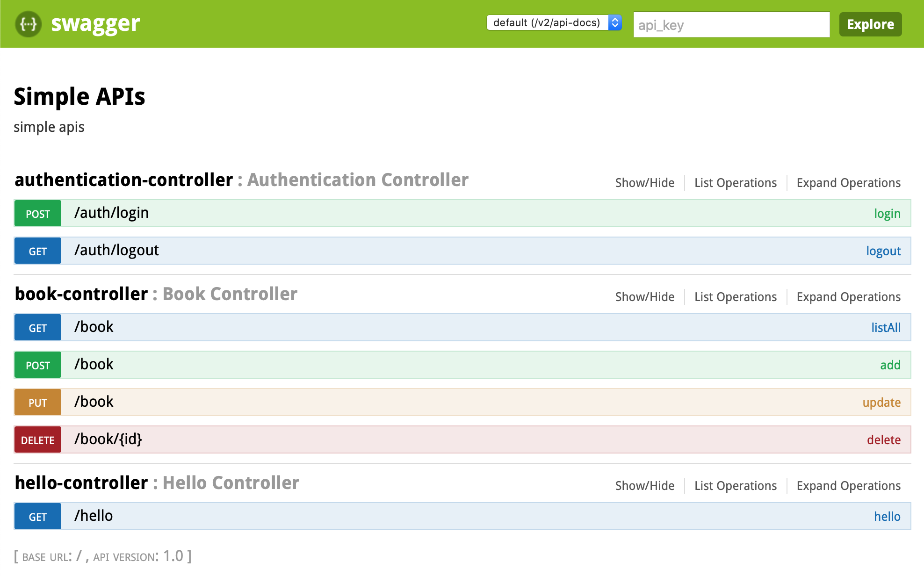Click the GET badge on /hello
Viewport: 924px width, 576px height.
pyautogui.click(x=37, y=516)
